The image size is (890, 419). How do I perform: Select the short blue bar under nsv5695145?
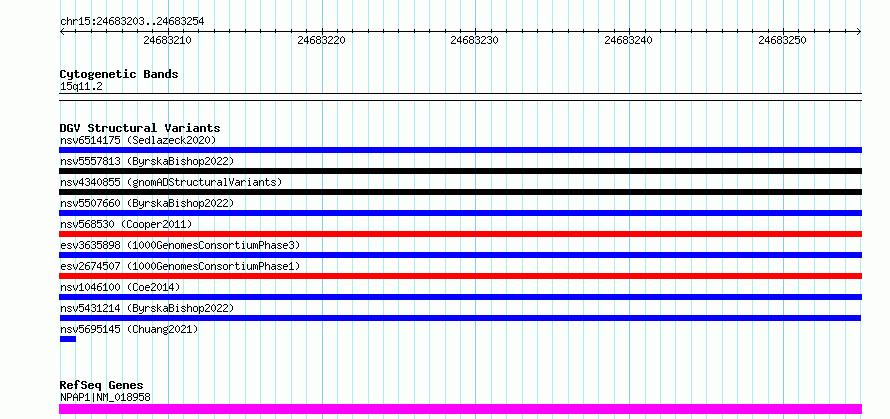click(x=68, y=339)
